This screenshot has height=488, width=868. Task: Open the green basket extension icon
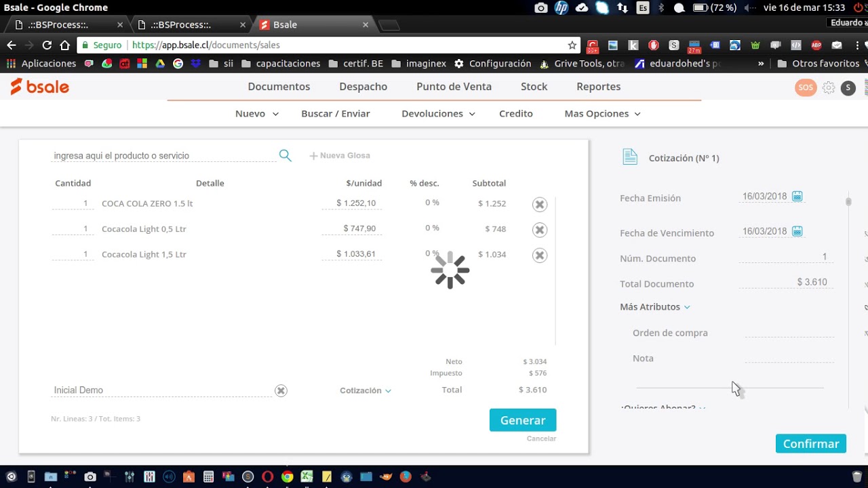(755, 45)
